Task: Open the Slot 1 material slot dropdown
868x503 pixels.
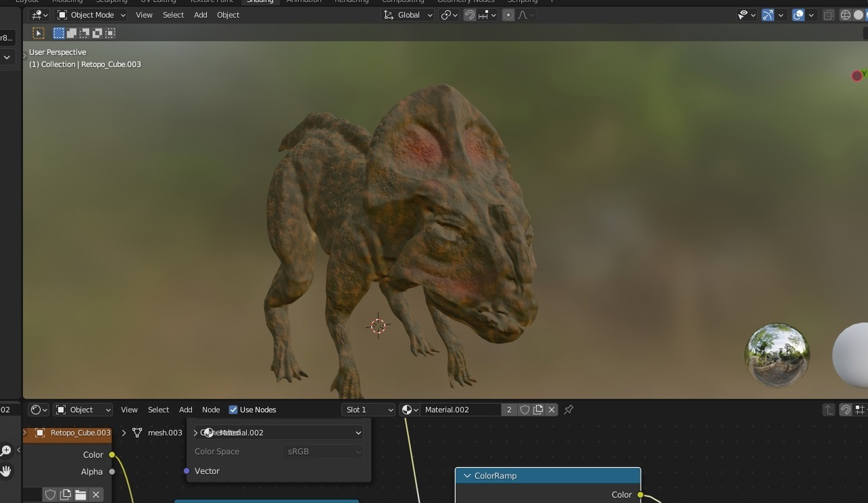Action: pos(368,409)
